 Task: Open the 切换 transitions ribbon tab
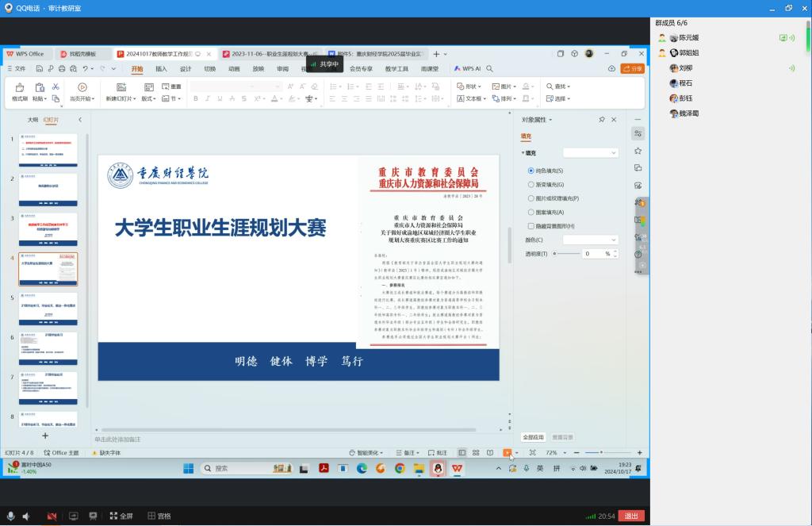tap(209, 68)
